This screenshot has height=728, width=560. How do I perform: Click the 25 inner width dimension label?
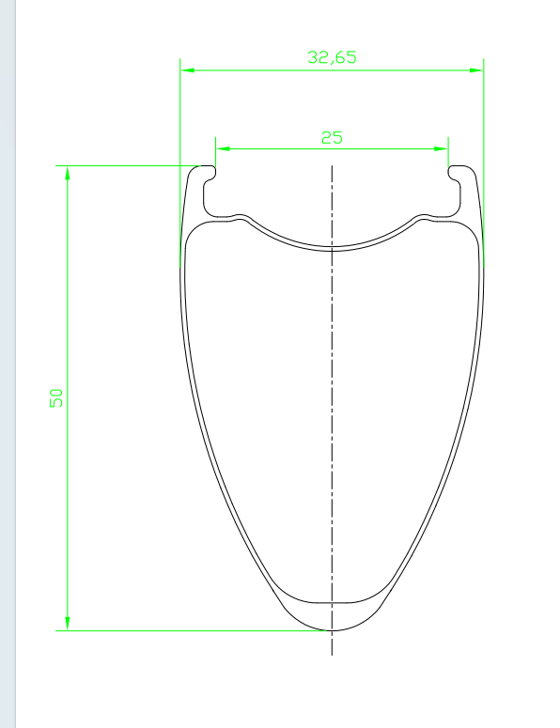(x=332, y=138)
